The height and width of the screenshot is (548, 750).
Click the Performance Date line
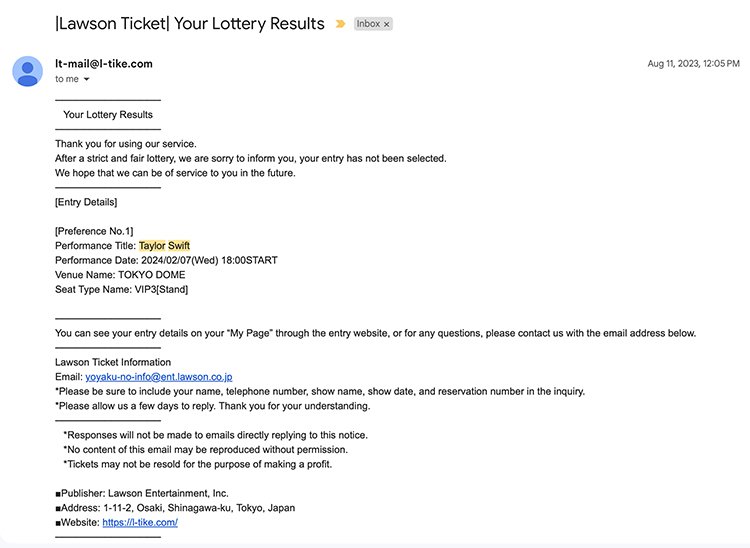(x=166, y=260)
